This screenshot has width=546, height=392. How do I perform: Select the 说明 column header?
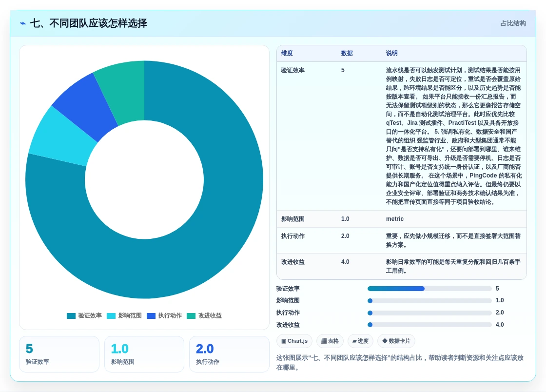pyautogui.click(x=392, y=53)
